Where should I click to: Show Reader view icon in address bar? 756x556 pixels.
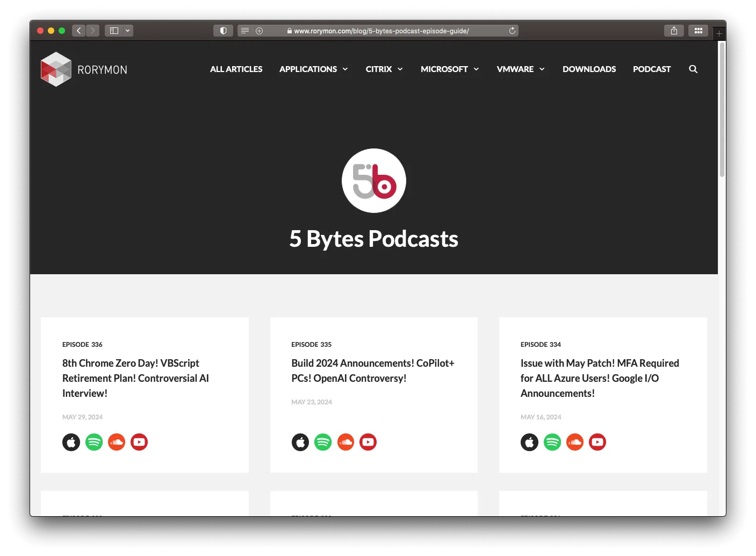245,31
